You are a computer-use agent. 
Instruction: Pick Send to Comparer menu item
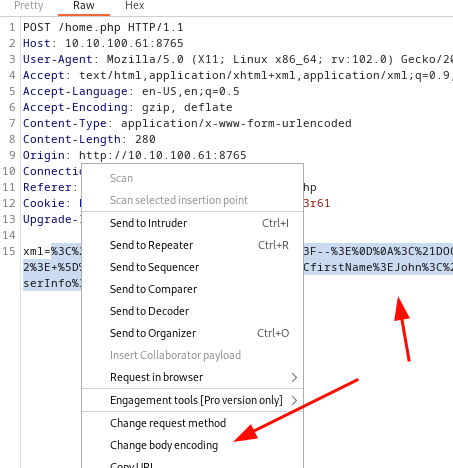[x=192, y=289]
